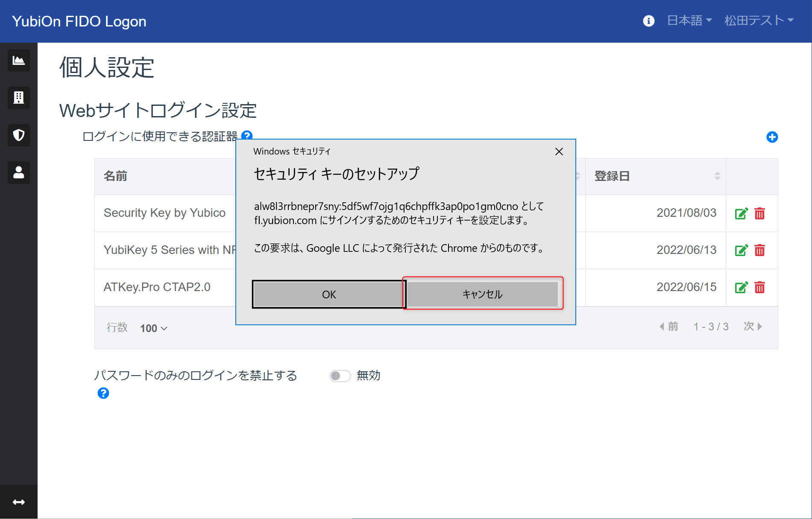
Task: Delete the ATKey.Pro CTAP2.0 entry
Action: 759,288
